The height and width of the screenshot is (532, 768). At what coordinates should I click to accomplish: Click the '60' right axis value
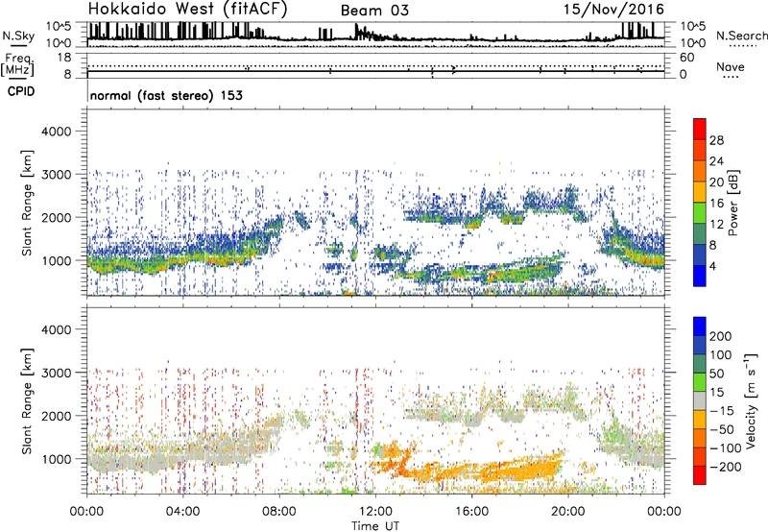(686, 58)
